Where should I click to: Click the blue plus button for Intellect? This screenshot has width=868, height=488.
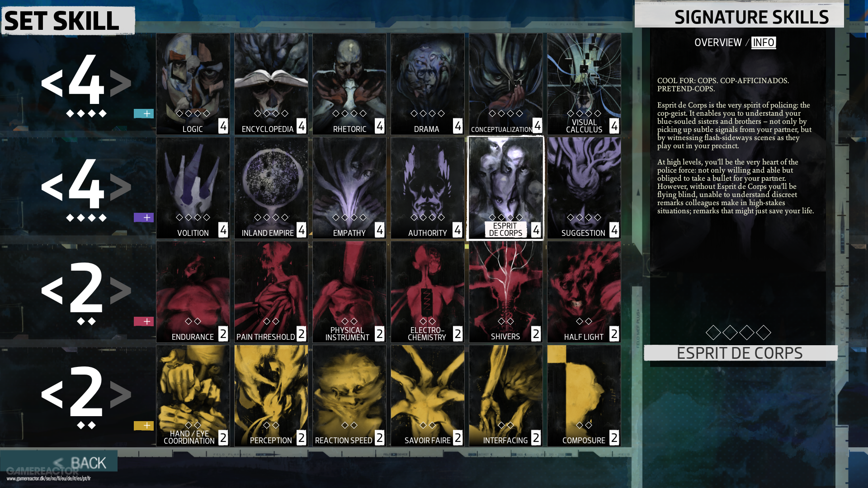pos(144,113)
